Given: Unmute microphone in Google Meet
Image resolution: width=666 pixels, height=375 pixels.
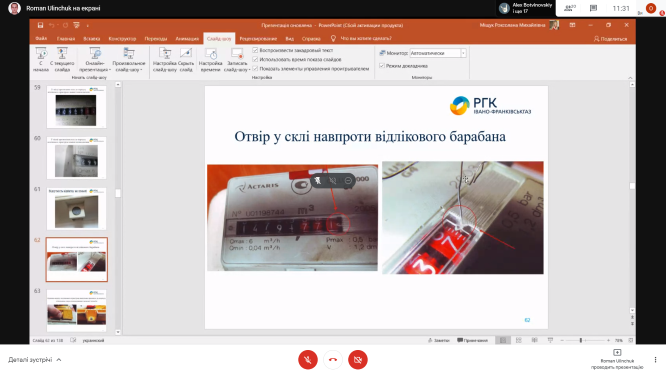Looking at the screenshot, I should click(x=308, y=360).
